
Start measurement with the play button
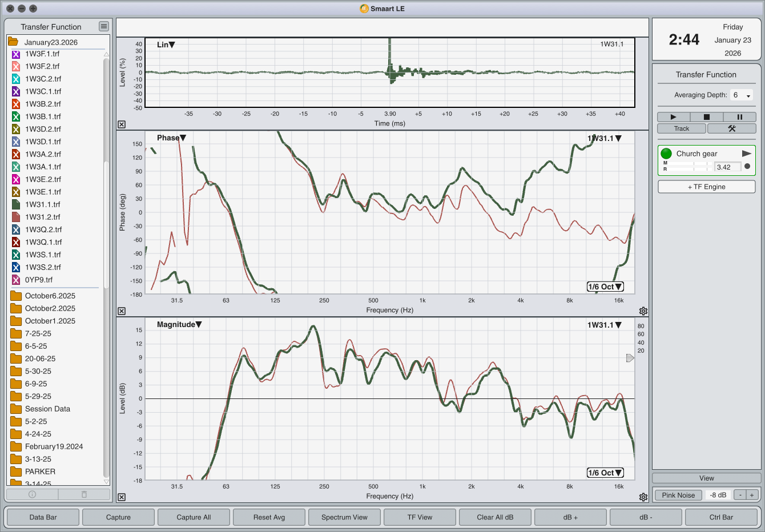[673, 117]
